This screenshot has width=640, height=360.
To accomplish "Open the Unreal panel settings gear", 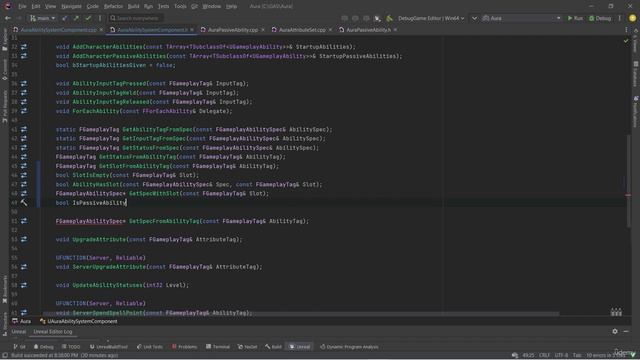I will tap(615, 331).
